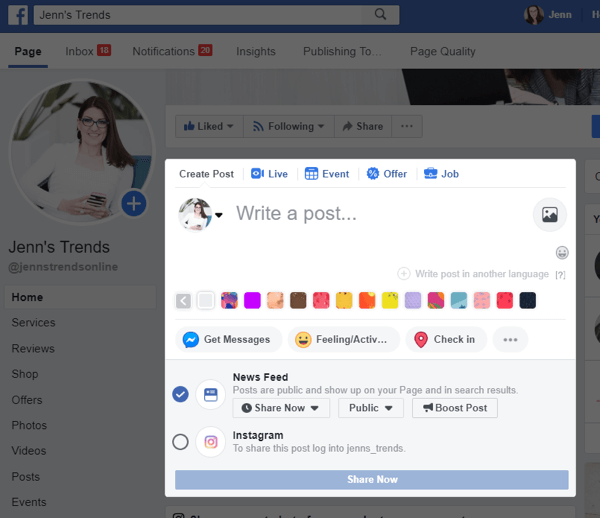Select the Instagram sharing radio button

tap(180, 442)
